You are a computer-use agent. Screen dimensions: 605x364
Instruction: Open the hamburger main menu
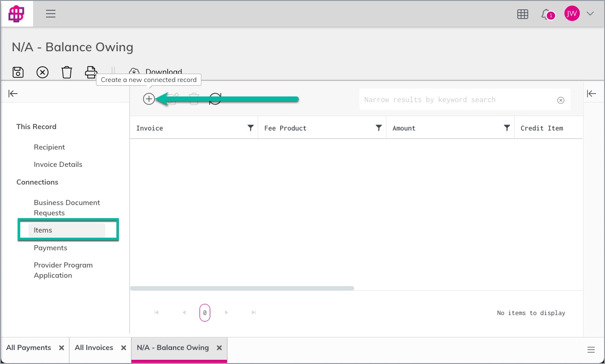tap(51, 14)
